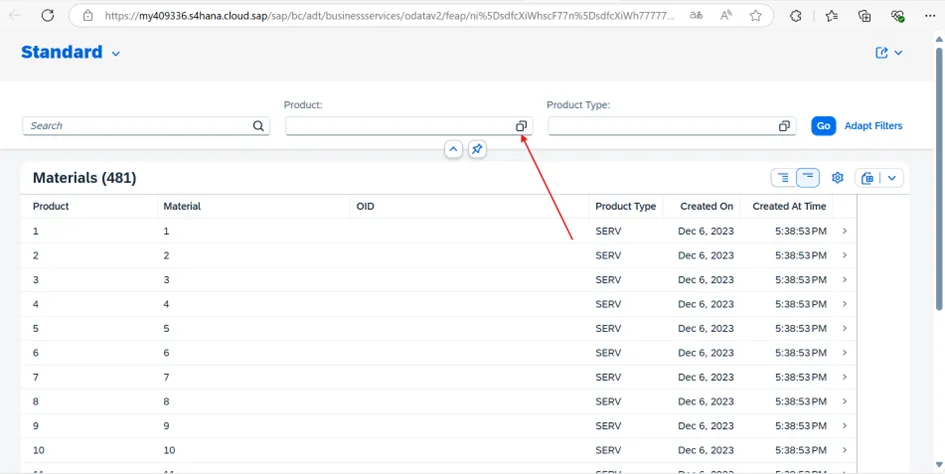The image size is (945, 474).
Task: Click the Created On column header
Action: 706,206
